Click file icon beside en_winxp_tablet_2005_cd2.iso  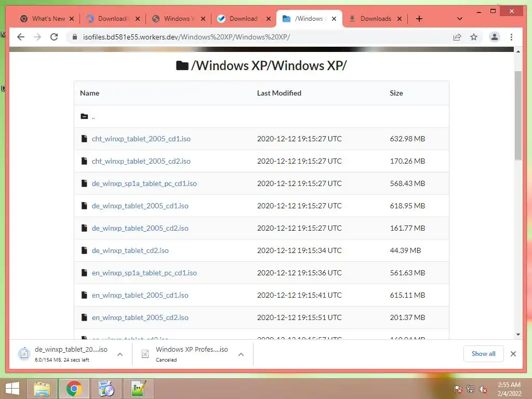coord(84,317)
